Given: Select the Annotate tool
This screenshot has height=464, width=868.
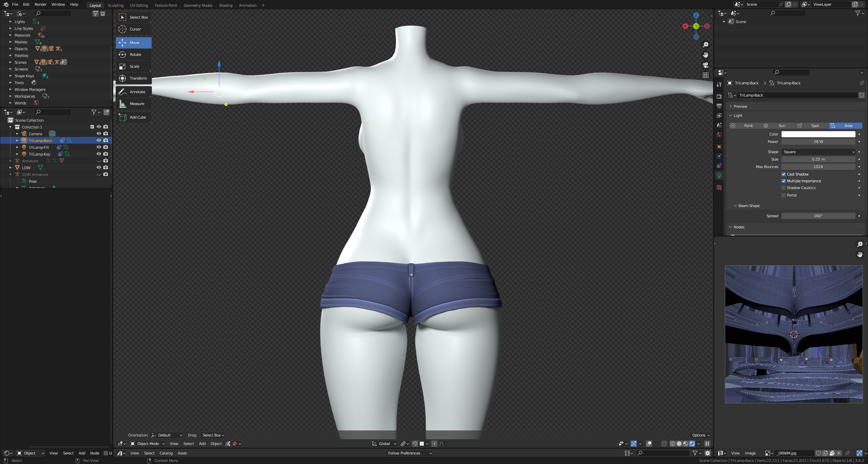Looking at the screenshot, I should 134,92.
